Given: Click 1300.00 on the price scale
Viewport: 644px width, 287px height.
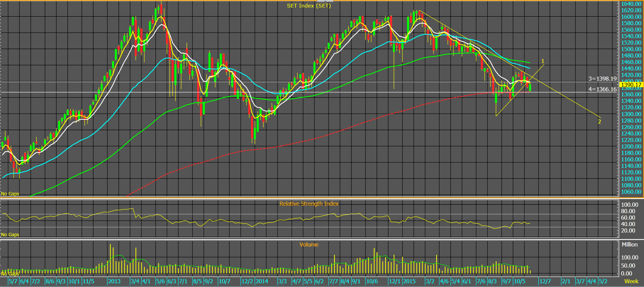Looking at the screenshot, I should click(x=631, y=114).
